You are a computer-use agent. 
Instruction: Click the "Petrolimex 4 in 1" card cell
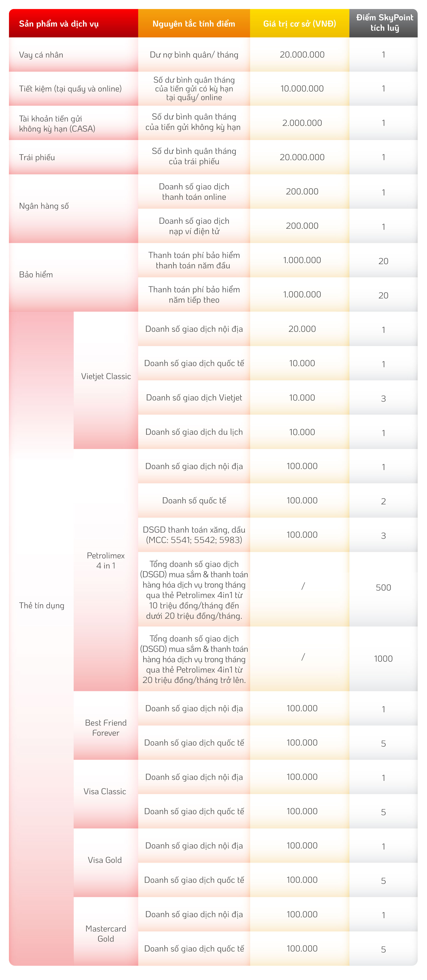point(106,560)
